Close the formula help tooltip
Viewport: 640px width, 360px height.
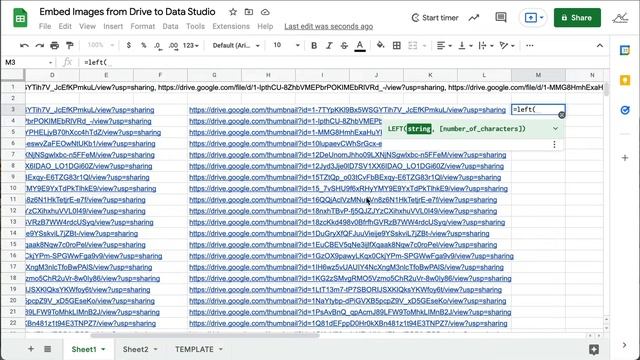562,115
